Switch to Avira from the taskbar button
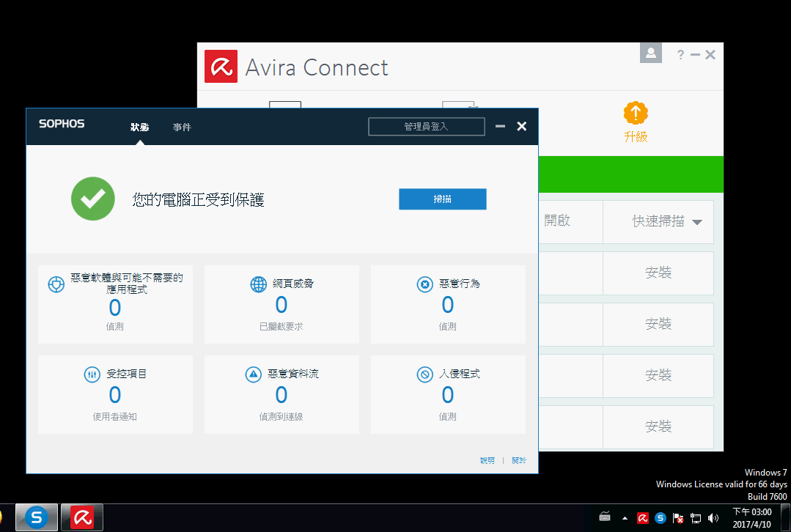Screen dimensions: 791x532 (x=82, y=517)
